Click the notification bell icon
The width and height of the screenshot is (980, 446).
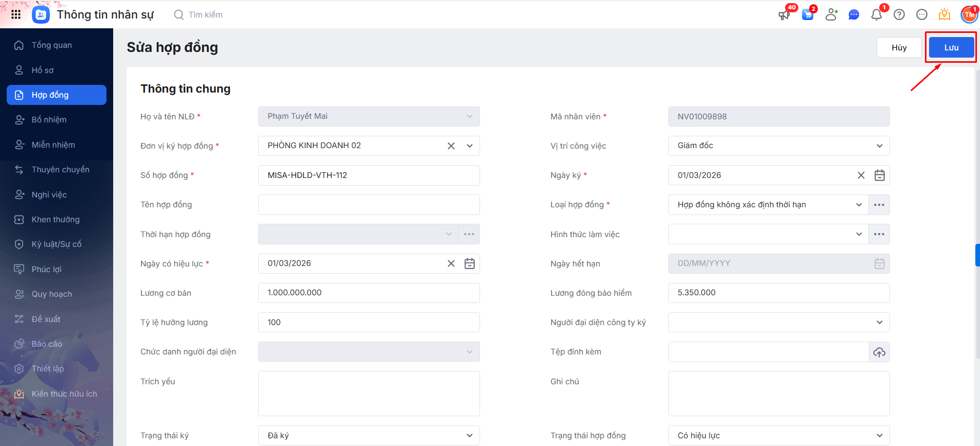877,15
